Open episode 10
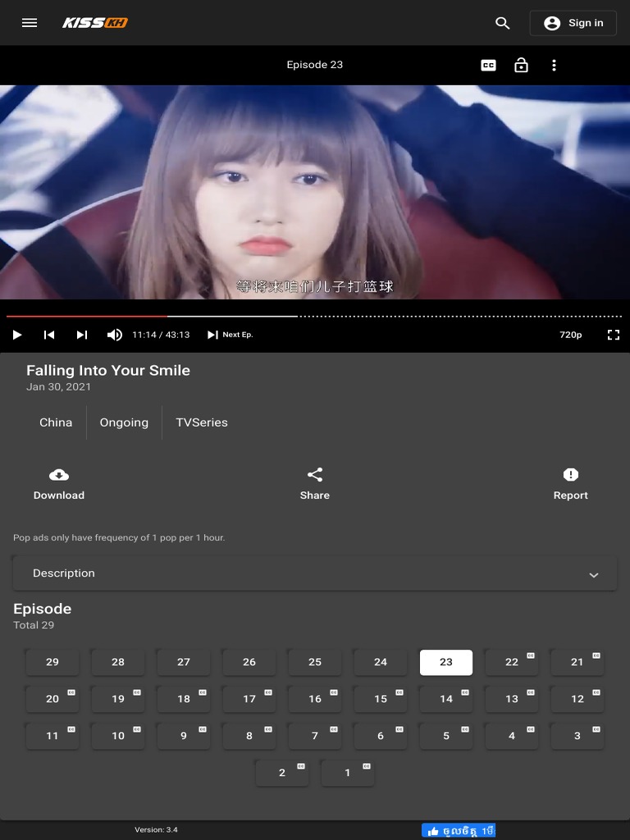The height and width of the screenshot is (840, 630). coord(118,736)
